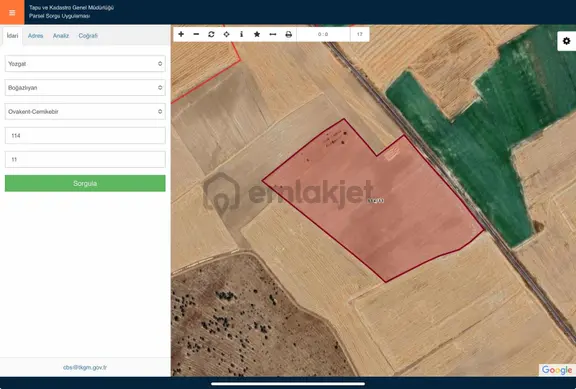Zoom out with the minus icon
The width and height of the screenshot is (576, 389).
[x=196, y=34]
